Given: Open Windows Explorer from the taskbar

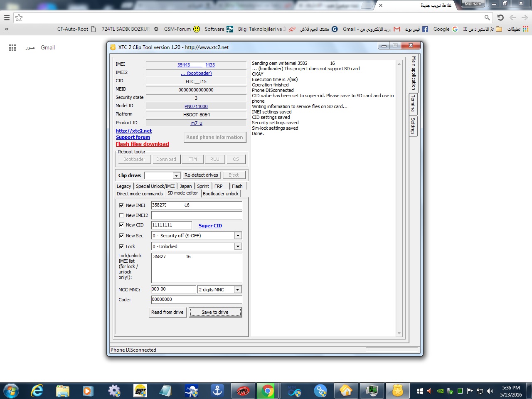Looking at the screenshot, I should click(x=63, y=391).
